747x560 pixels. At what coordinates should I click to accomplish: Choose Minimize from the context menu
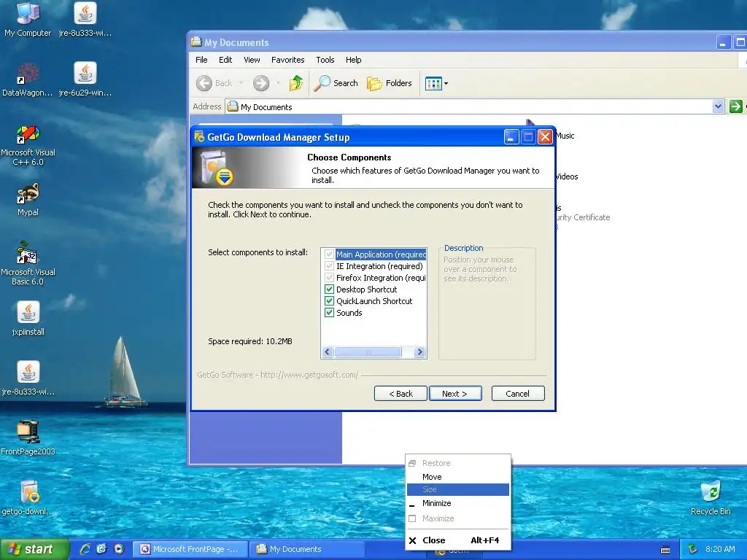458,503
